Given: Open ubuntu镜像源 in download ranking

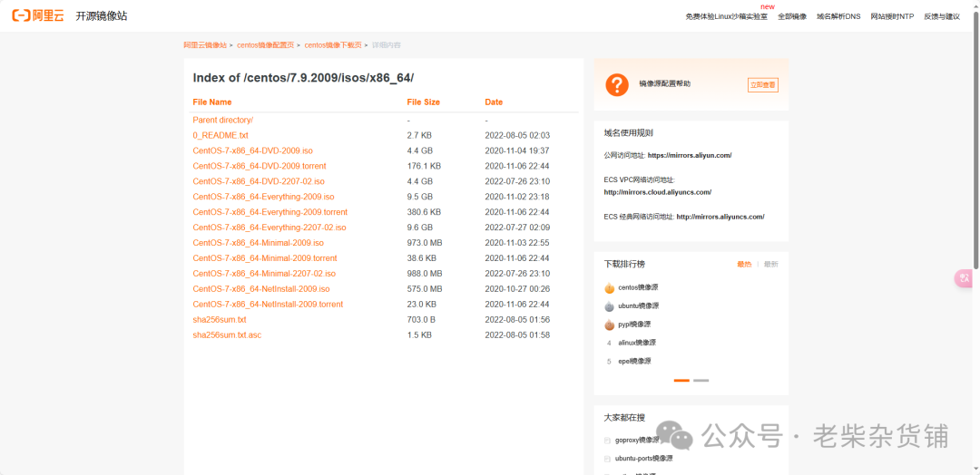Looking at the screenshot, I should 639,305.
